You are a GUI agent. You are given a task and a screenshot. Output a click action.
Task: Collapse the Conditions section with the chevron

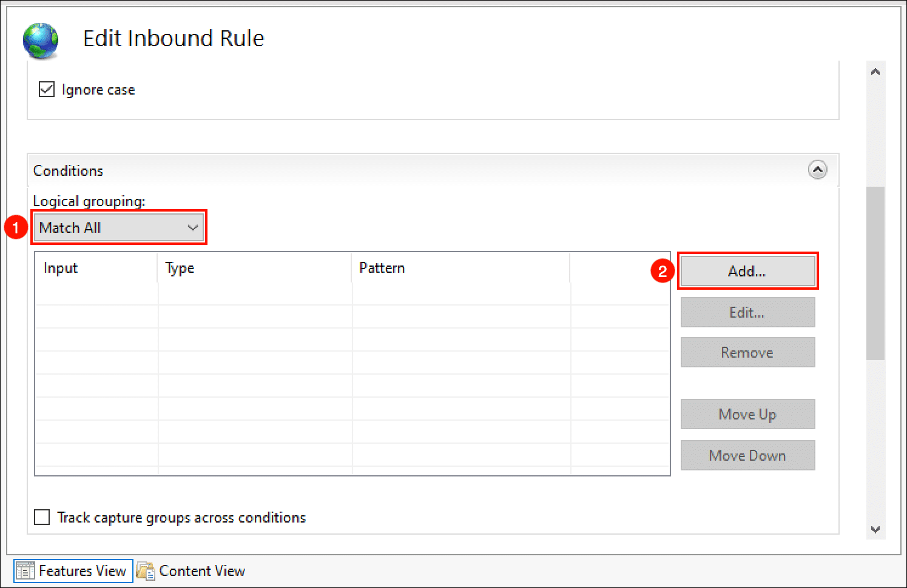(817, 170)
